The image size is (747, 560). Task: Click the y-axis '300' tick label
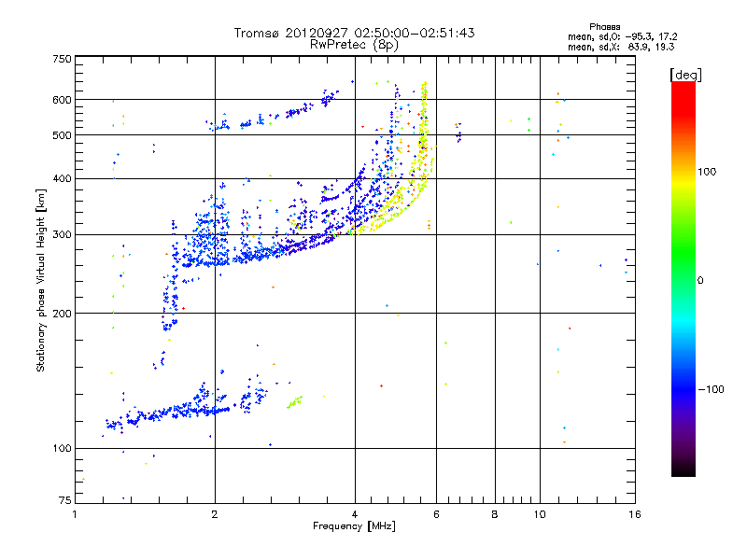(62, 235)
